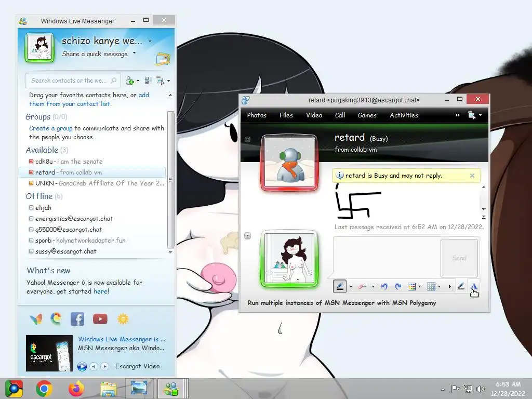Open the mail inbox envelope icon
This screenshot has height=399, width=532.
(x=163, y=59)
